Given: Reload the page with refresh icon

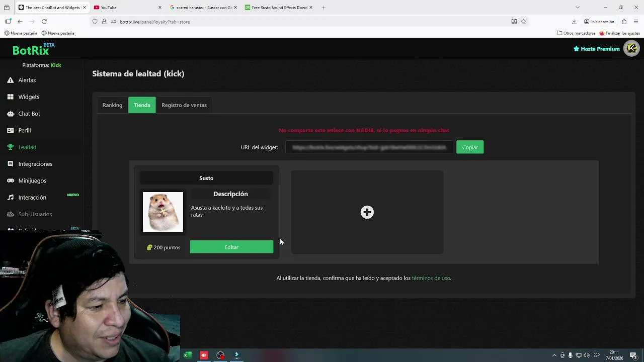Looking at the screenshot, I should point(44,22).
